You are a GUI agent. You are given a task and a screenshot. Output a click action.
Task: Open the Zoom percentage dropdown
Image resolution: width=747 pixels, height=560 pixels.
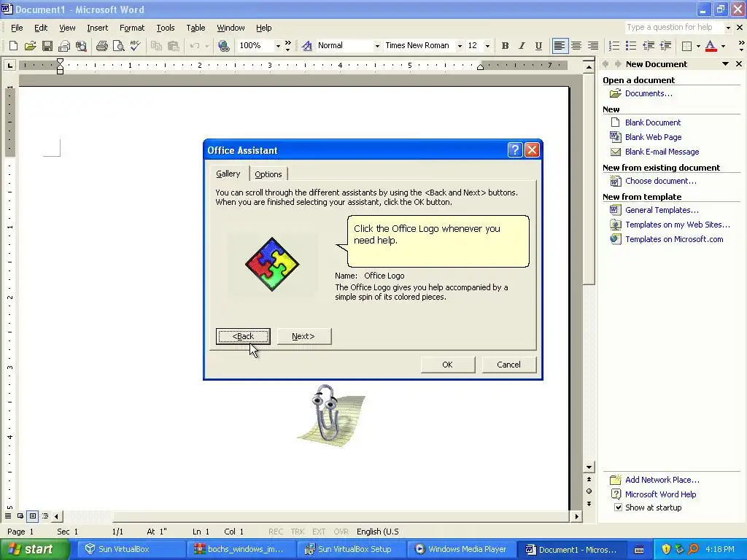pyautogui.click(x=278, y=46)
